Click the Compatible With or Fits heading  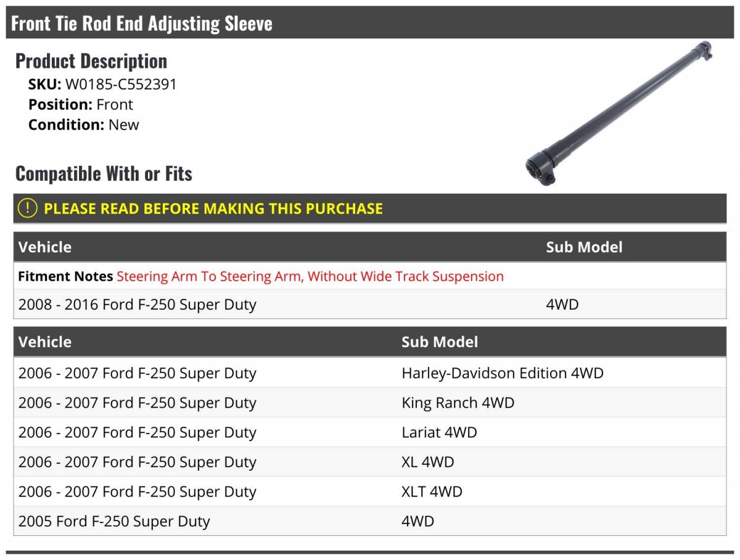pyautogui.click(x=104, y=174)
